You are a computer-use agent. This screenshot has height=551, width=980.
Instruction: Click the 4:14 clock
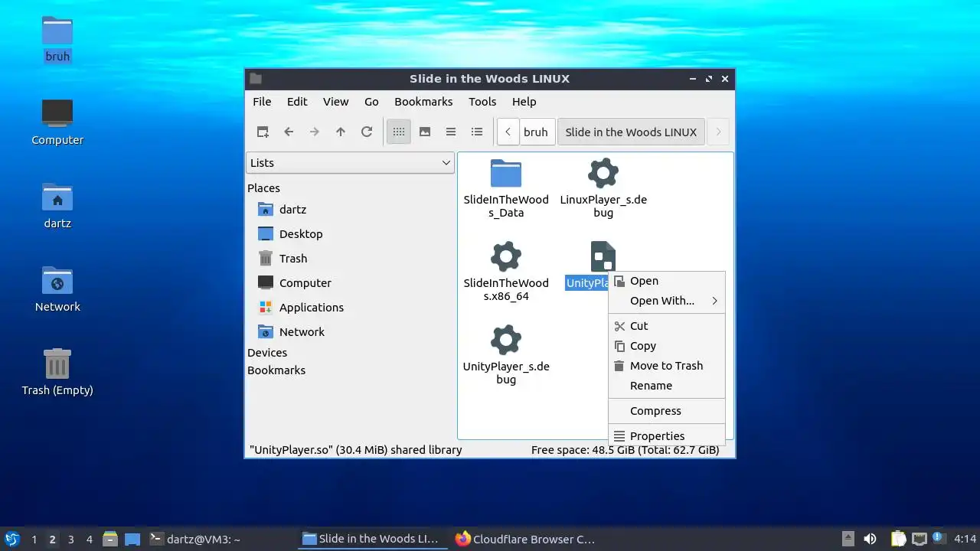965,539
